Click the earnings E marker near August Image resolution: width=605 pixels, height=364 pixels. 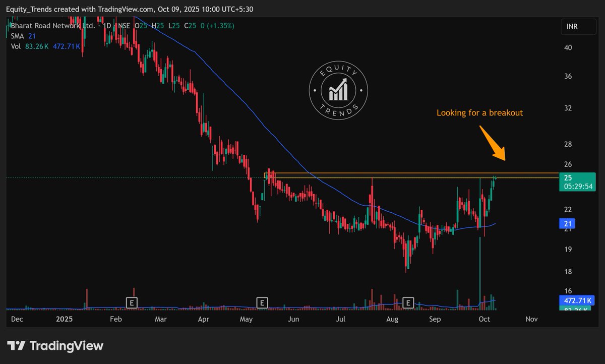coord(409,302)
